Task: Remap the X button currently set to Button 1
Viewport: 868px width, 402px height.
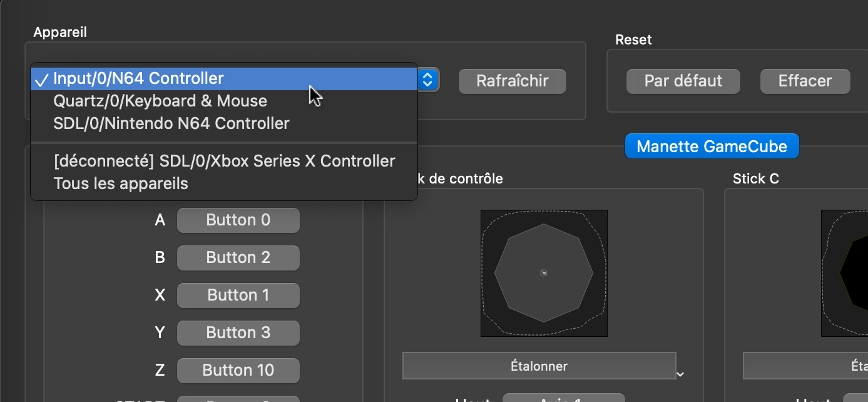Action: [238, 295]
